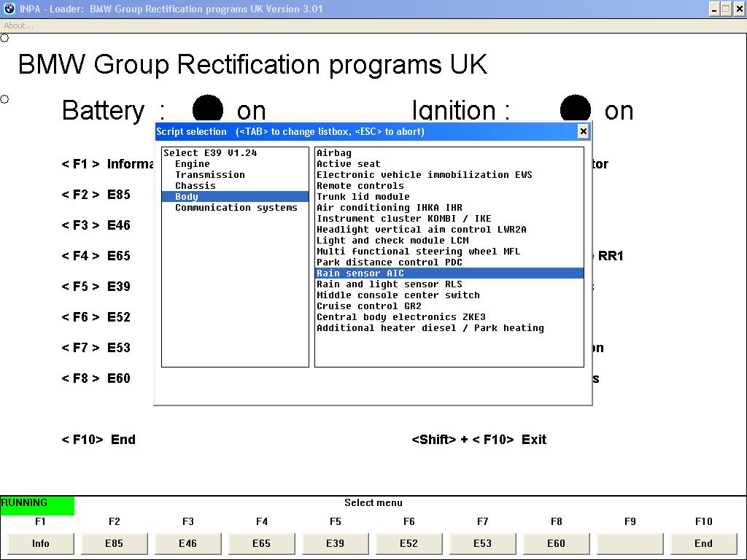
Task: Click the E52 function button
Action: [x=409, y=543]
